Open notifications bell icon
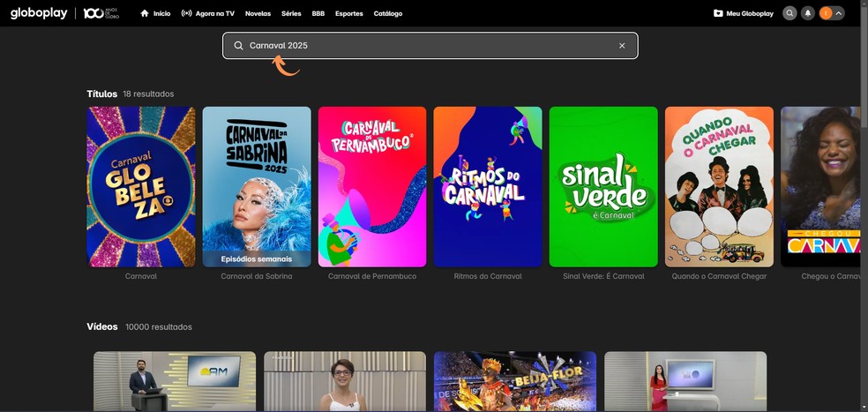 coord(808,13)
